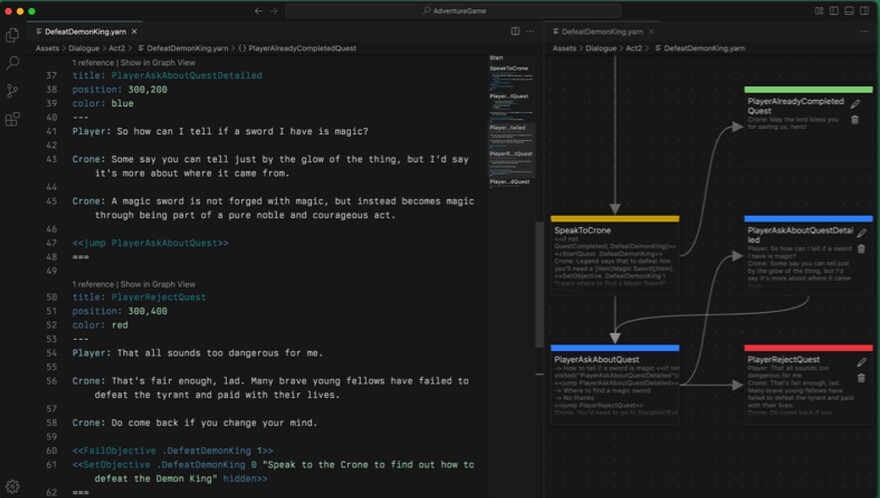The width and height of the screenshot is (880, 498).
Task: Click Act2 in left editor breadcrumb
Action: point(117,48)
